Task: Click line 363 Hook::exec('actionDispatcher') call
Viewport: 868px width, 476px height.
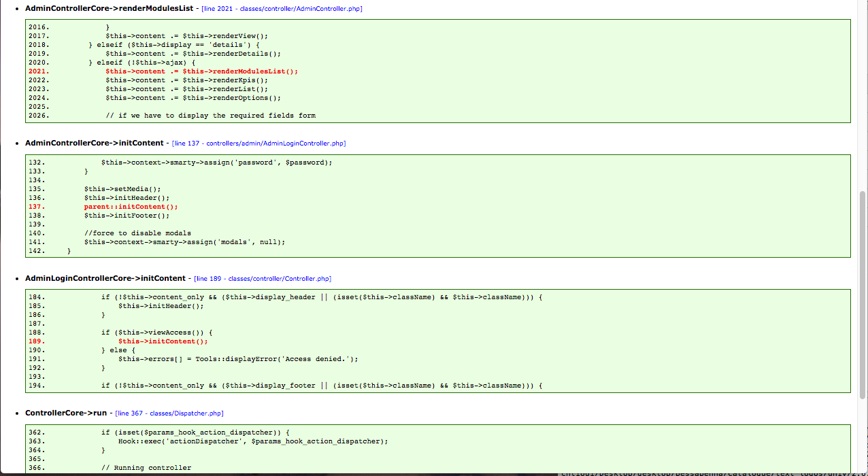Action: click(x=253, y=441)
